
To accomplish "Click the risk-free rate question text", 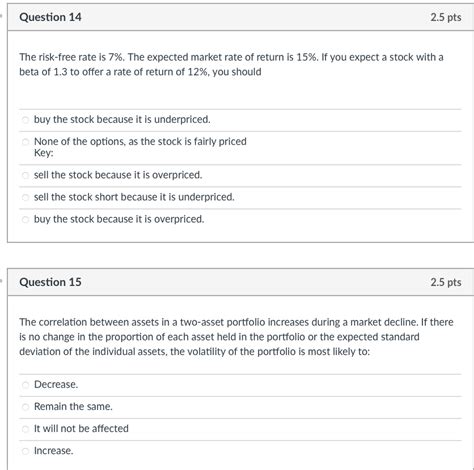I will click(231, 64).
